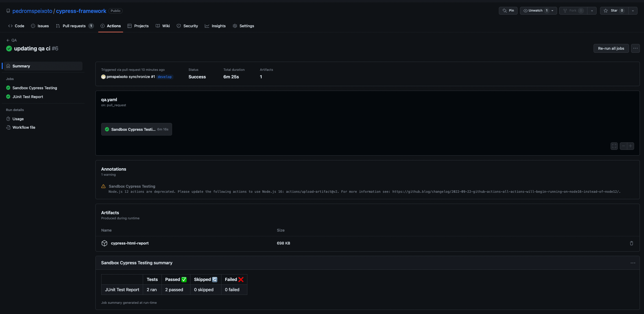644x314 pixels.
Task: Open Sandbox Cypress Testing job in sidebar
Action: (x=35, y=88)
